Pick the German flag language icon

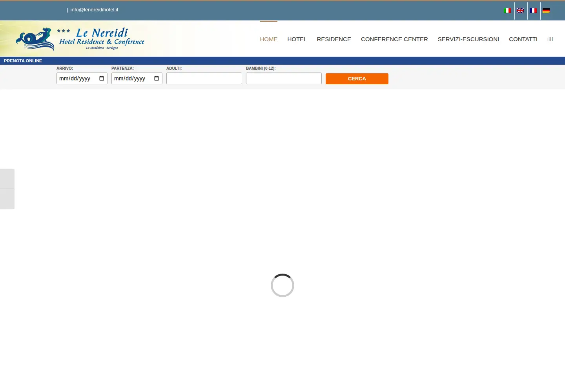click(x=546, y=11)
